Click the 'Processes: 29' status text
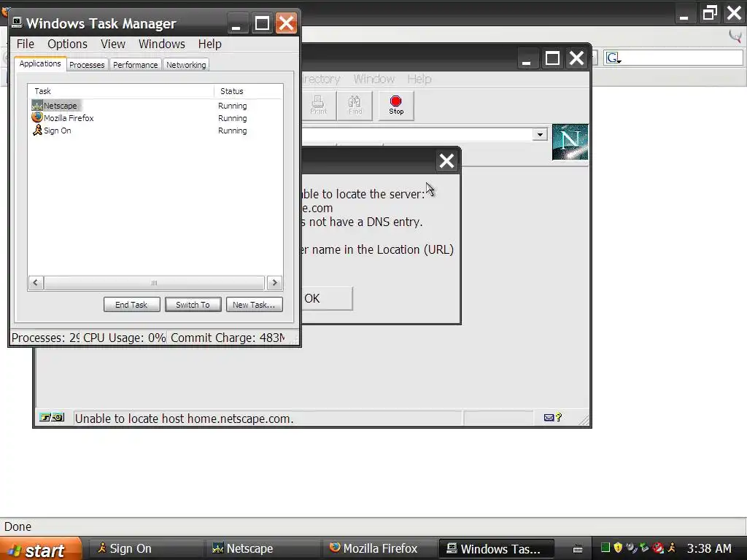 click(45, 338)
